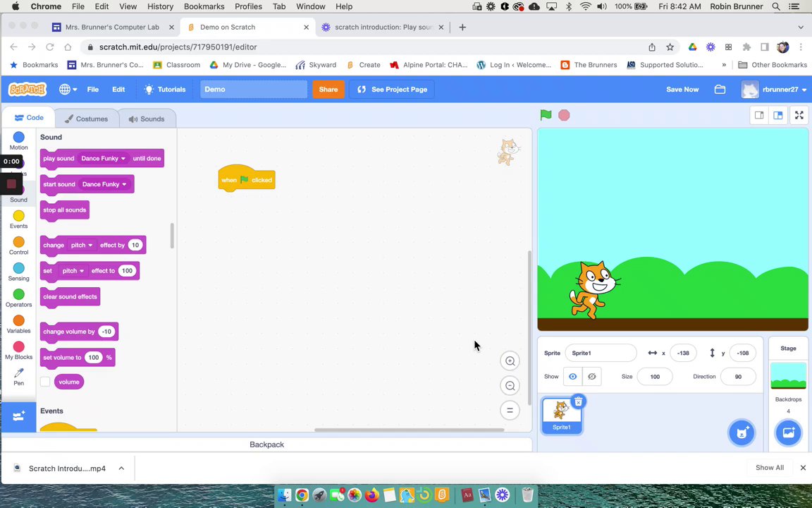812x508 pixels.
Task: Click the sprite Direction value field
Action: [738, 376]
